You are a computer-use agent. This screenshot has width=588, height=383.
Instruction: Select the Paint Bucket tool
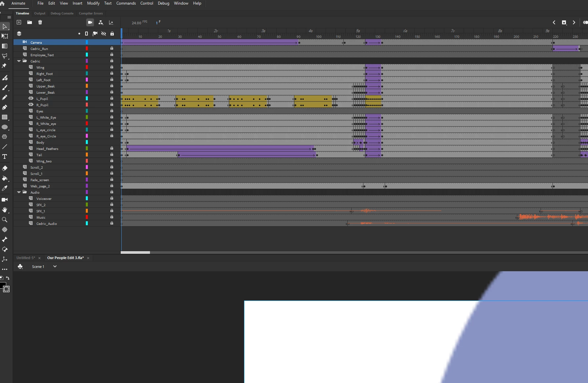coord(5,178)
